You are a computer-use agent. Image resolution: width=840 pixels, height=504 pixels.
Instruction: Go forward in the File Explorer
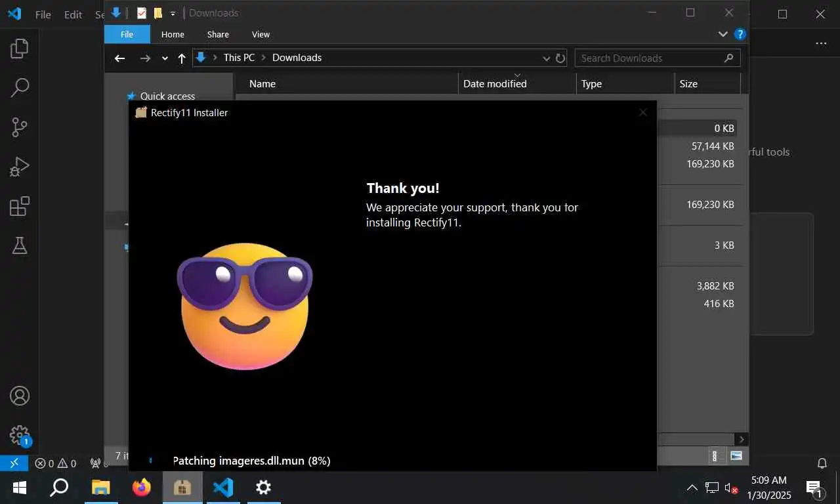[145, 58]
